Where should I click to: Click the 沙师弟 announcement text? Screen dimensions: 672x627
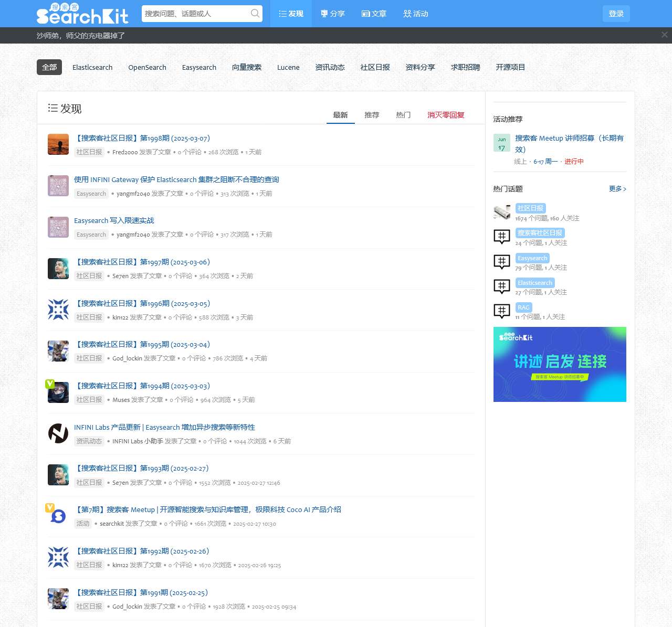(81, 36)
